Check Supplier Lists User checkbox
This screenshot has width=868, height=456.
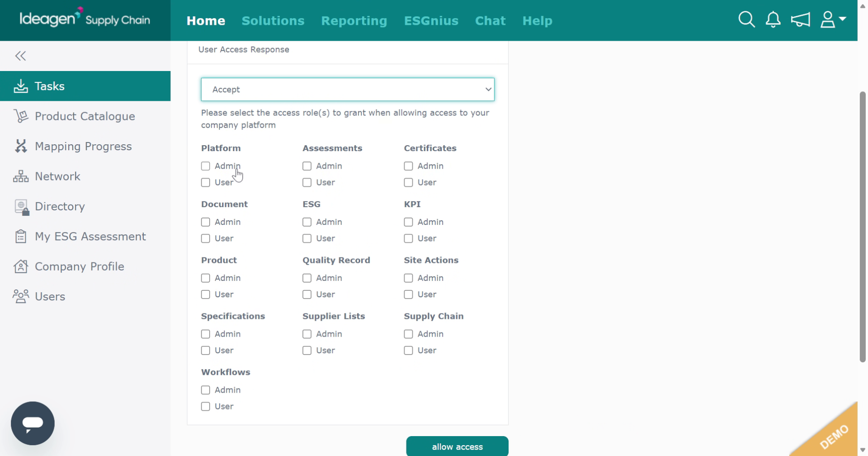click(307, 351)
